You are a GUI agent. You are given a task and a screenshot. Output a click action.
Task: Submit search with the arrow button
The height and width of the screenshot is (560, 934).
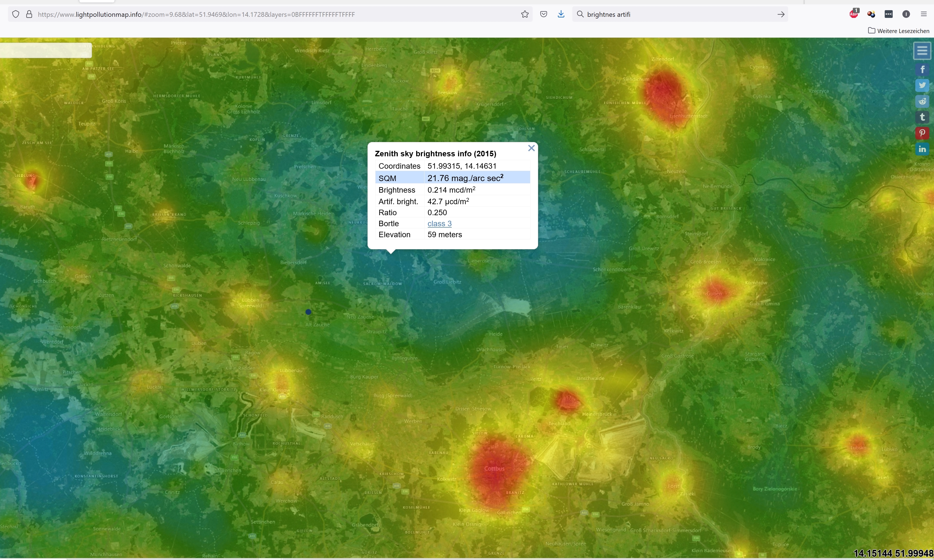click(781, 14)
